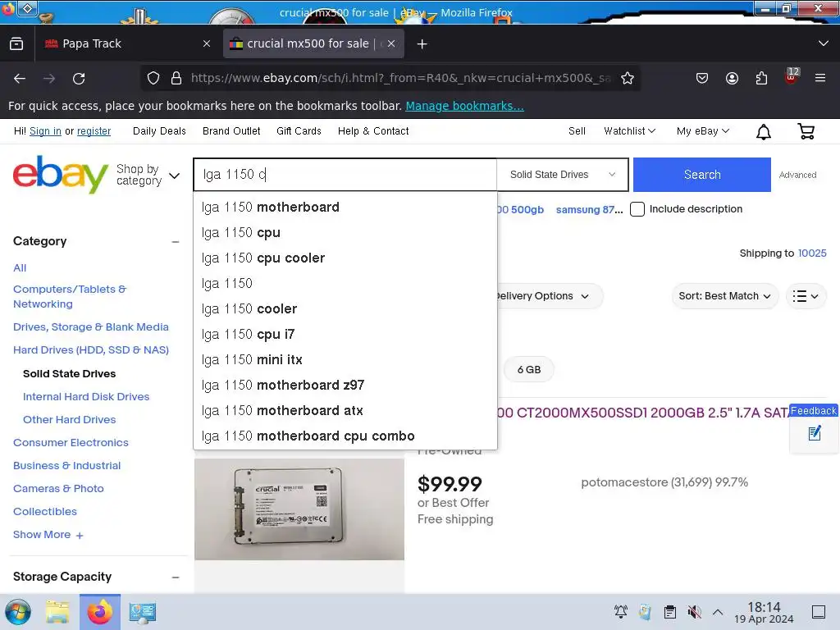Open the file explorer taskbar icon

57,612
